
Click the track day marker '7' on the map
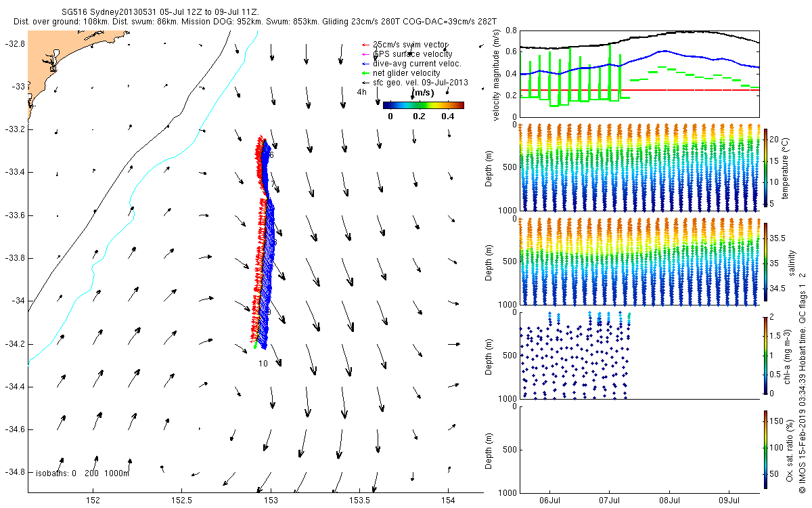coord(273,184)
